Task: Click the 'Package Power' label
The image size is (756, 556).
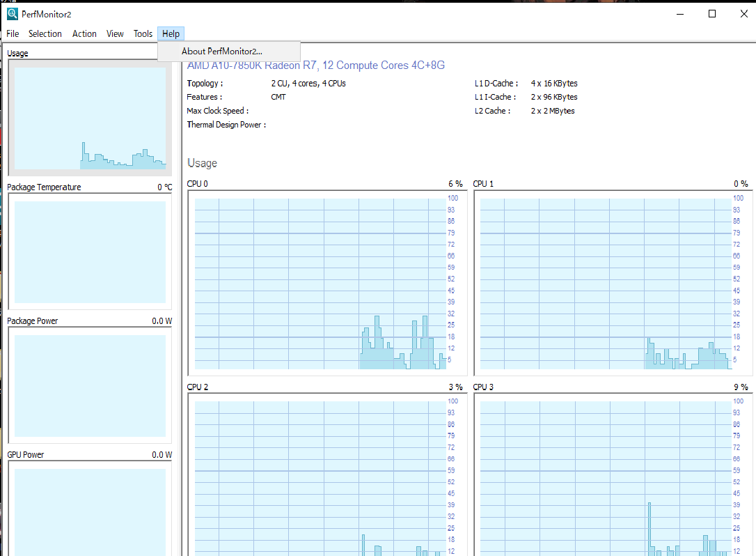Action: coord(32,321)
